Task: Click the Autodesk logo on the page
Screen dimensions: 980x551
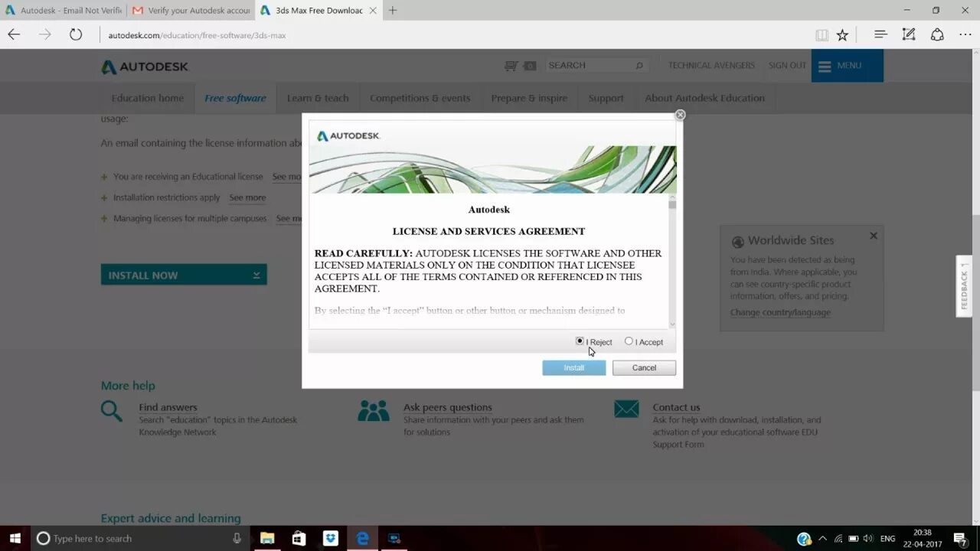Action: tap(145, 67)
